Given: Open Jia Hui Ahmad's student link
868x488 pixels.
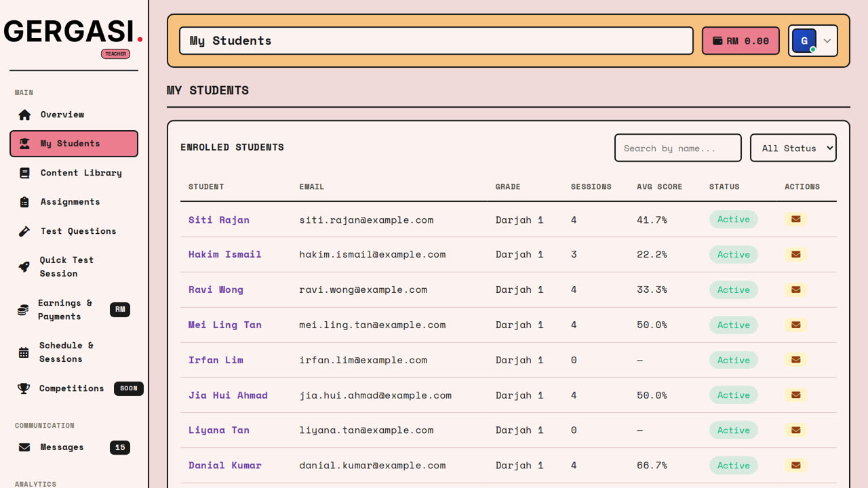Looking at the screenshot, I should pyautogui.click(x=228, y=395).
